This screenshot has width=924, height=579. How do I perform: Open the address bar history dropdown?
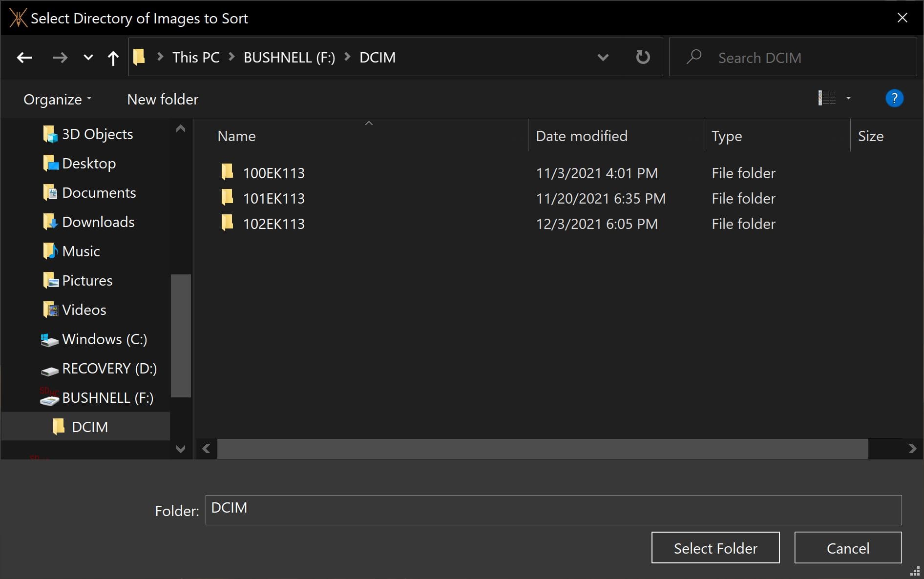coord(603,57)
